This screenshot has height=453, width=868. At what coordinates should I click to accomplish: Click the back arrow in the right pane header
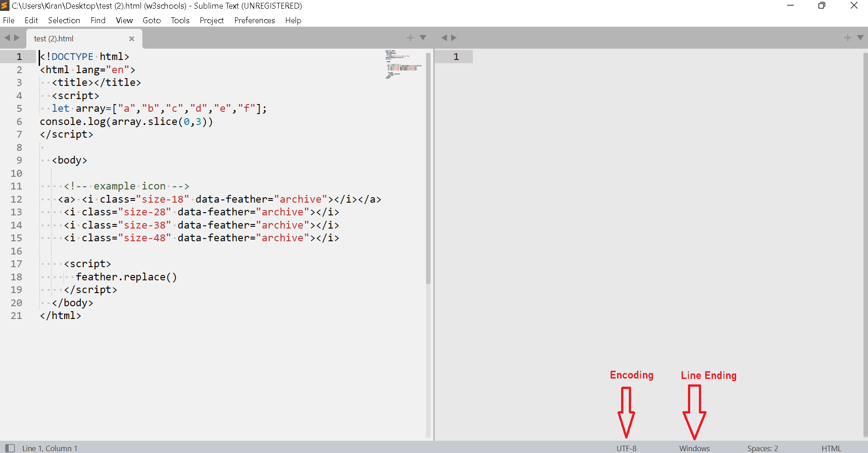pyautogui.click(x=443, y=38)
